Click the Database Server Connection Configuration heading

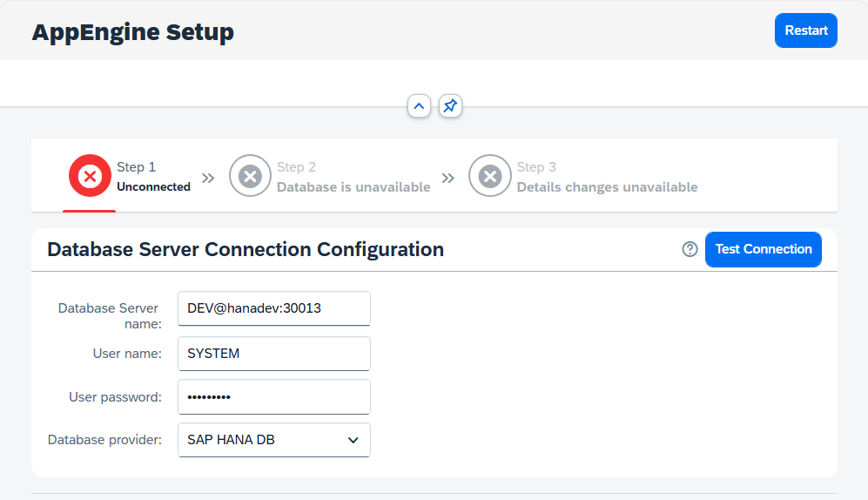pyautogui.click(x=246, y=250)
